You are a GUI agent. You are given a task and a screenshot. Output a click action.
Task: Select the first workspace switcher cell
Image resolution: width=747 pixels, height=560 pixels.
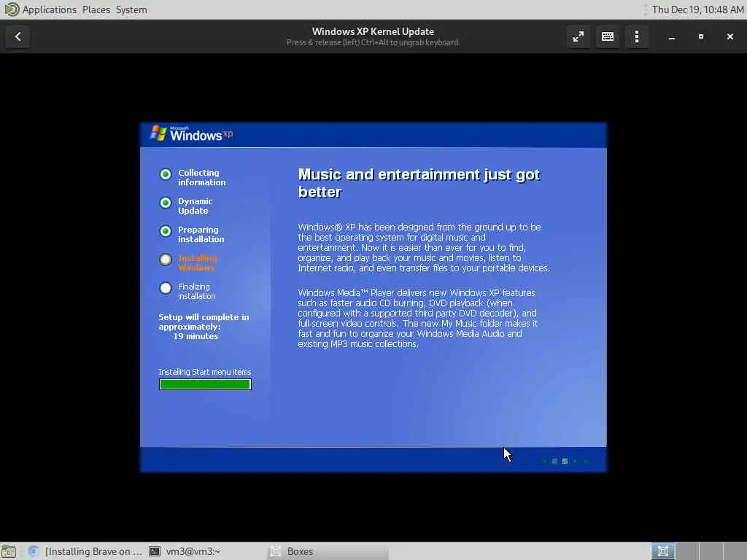click(662, 551)
